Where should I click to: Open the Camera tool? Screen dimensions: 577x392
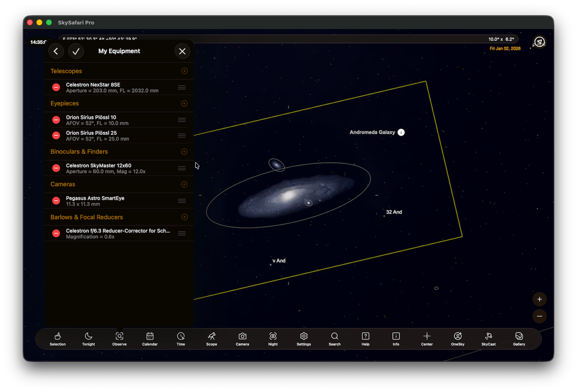(242, 339)
